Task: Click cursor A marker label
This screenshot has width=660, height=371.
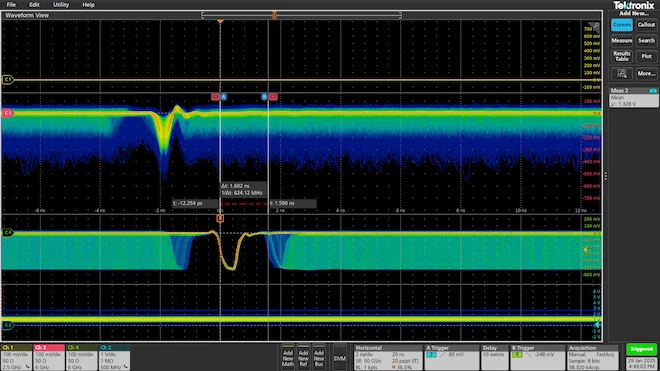Action: tap(224, 97)
